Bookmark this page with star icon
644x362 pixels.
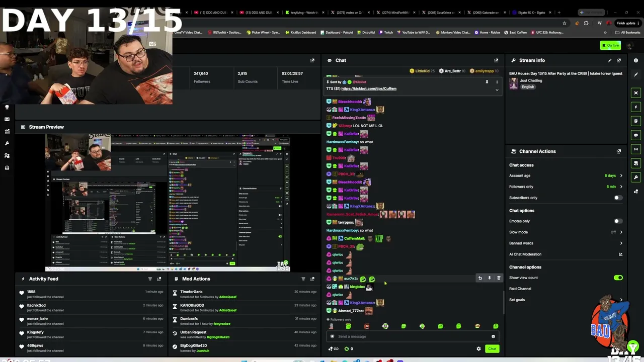(x=565, y=23)
